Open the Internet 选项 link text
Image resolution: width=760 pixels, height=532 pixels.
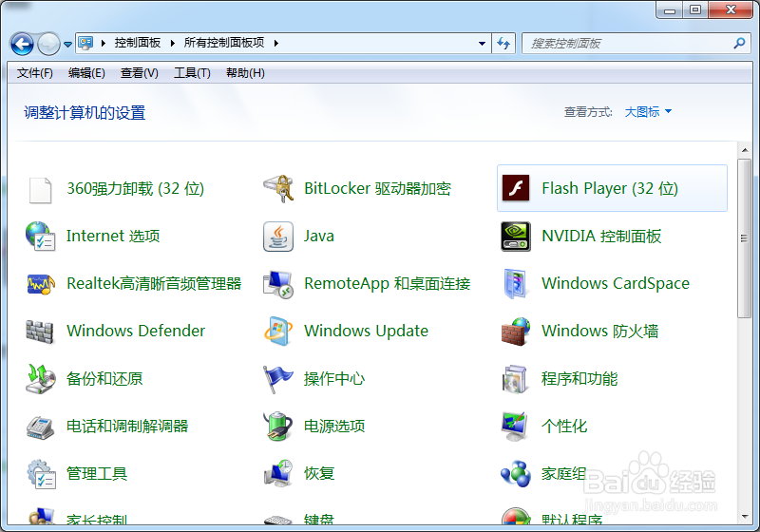(113, 236)
